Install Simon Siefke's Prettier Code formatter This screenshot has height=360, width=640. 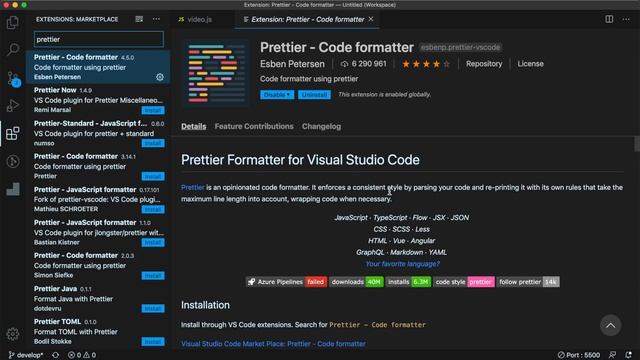[153, 276]
